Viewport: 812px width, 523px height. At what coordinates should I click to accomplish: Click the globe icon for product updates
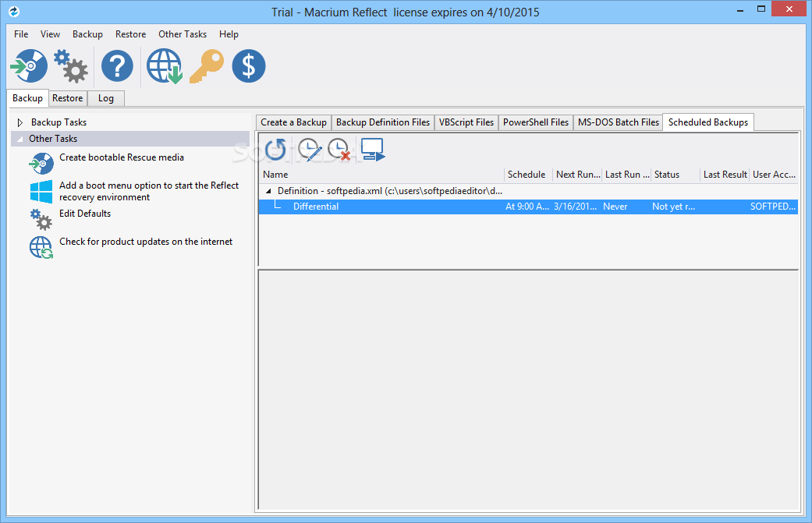coord(41,247)
